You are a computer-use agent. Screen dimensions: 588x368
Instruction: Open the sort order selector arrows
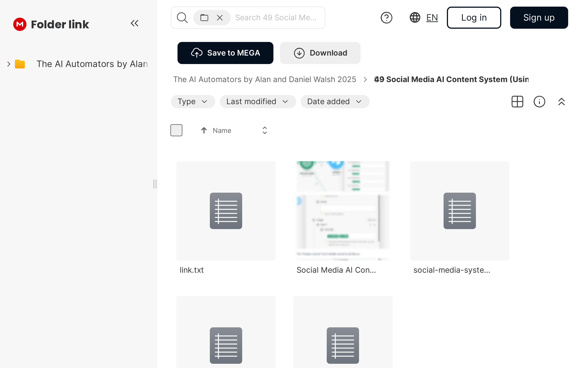[265, 130]
